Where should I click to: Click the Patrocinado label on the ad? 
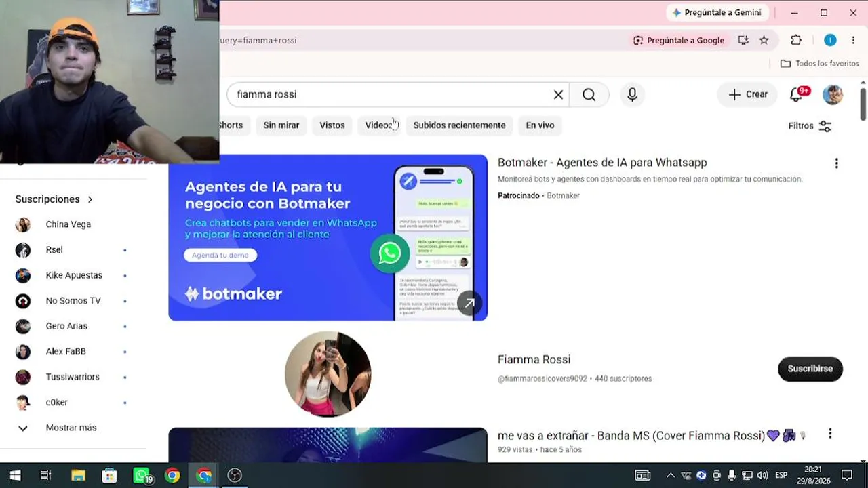pyautogui.click(x=519, y=196)
